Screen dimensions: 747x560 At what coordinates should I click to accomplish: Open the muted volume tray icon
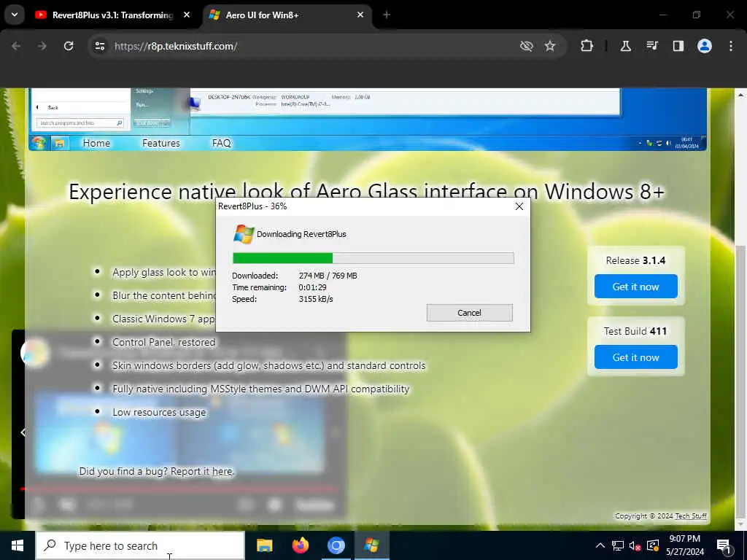635,545
